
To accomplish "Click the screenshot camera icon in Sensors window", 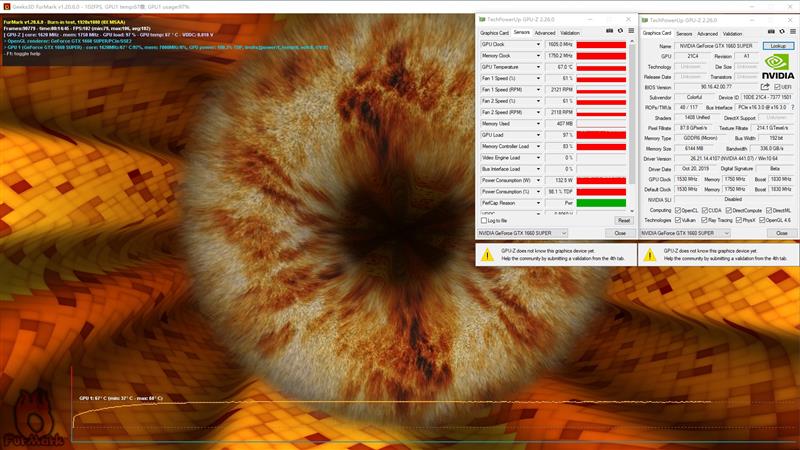I will point(609,31).
